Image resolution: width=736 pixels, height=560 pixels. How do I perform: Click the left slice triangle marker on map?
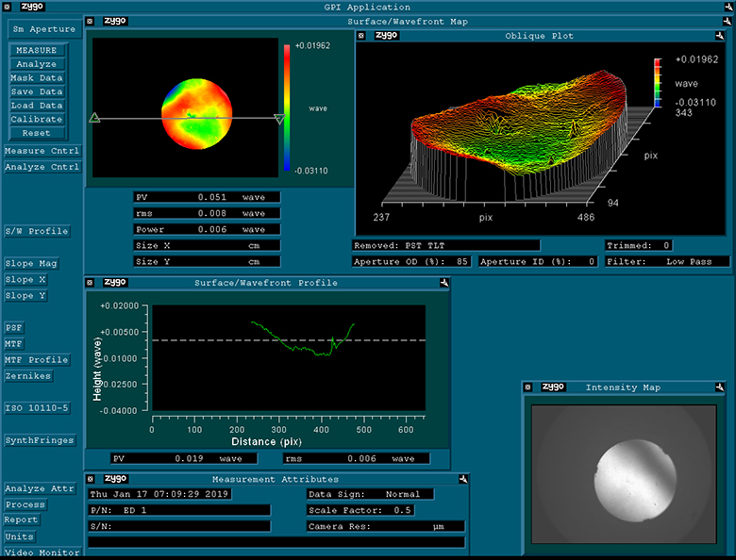94,118
